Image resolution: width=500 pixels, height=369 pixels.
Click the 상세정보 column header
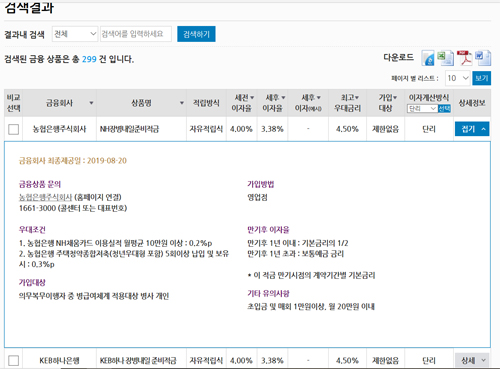coord(472,103)
